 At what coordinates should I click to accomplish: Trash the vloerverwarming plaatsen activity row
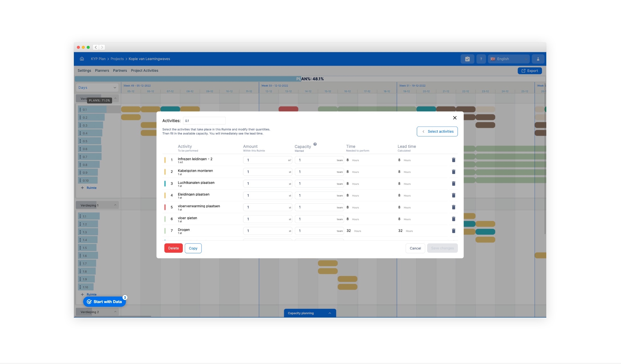453,207
